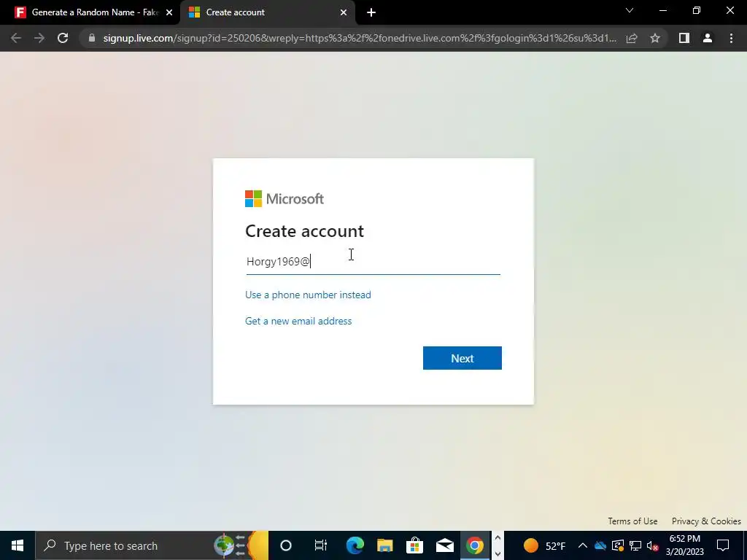This screenshot has height=560, width=747.
Task: Open clock showing 6:52 PM
Action: click(x=684, y=545)
